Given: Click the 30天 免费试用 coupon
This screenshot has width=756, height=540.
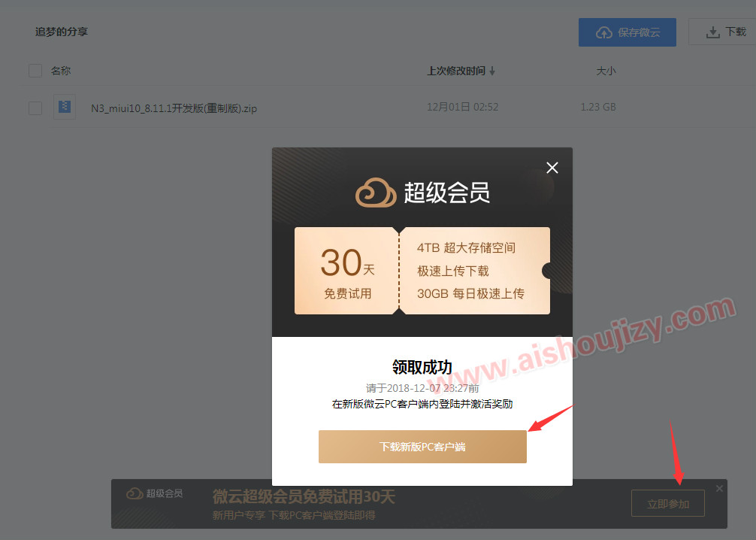Looking at the screenshot, I should 347,271.
